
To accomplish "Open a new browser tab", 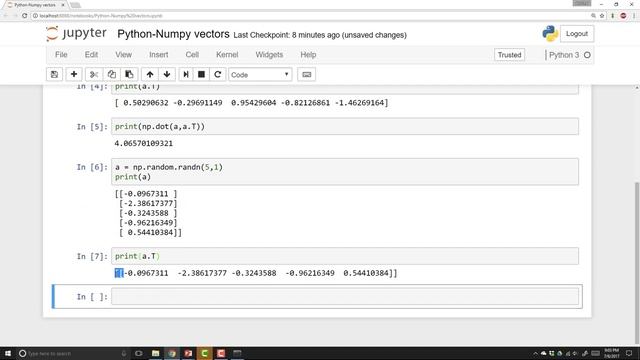I will 75,5.
